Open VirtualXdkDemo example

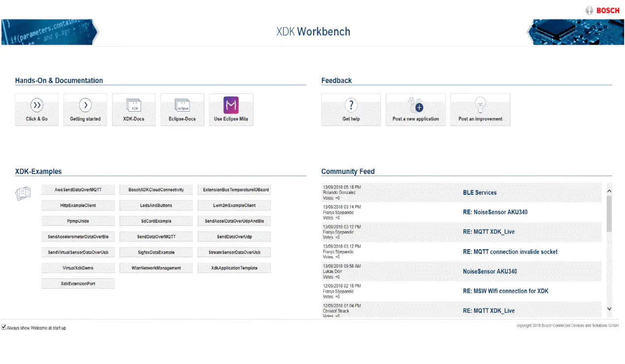click(78, 269)
